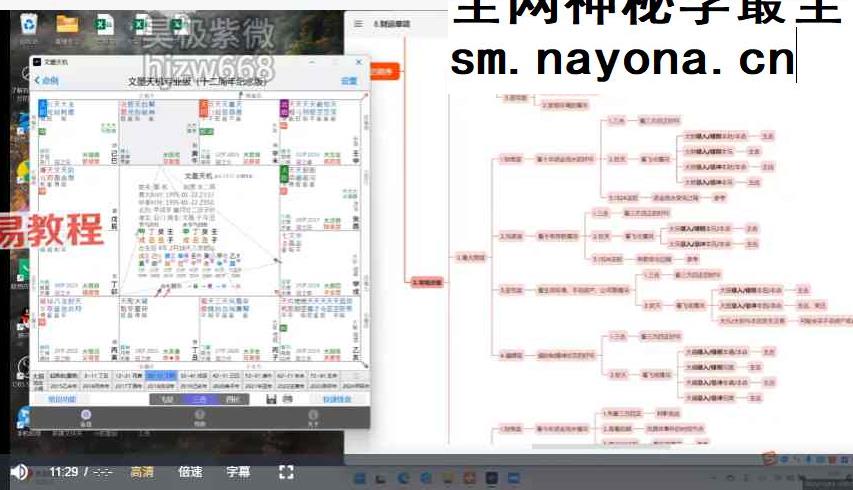
Task: Close the 文墨天机 window
Action: pyautogui.click(x=358, y=62)
